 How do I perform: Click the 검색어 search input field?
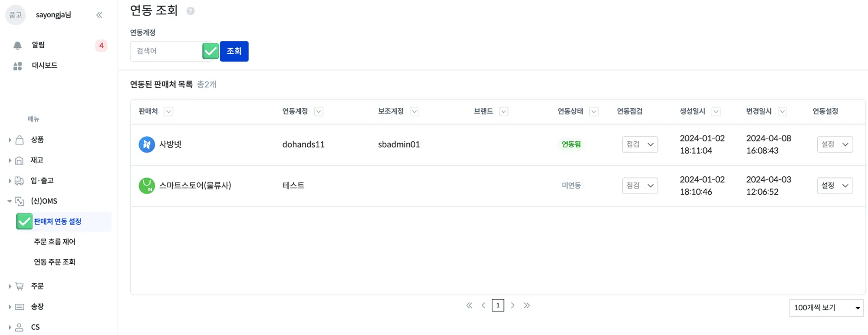pyautogui.click(x=166, y=51)
